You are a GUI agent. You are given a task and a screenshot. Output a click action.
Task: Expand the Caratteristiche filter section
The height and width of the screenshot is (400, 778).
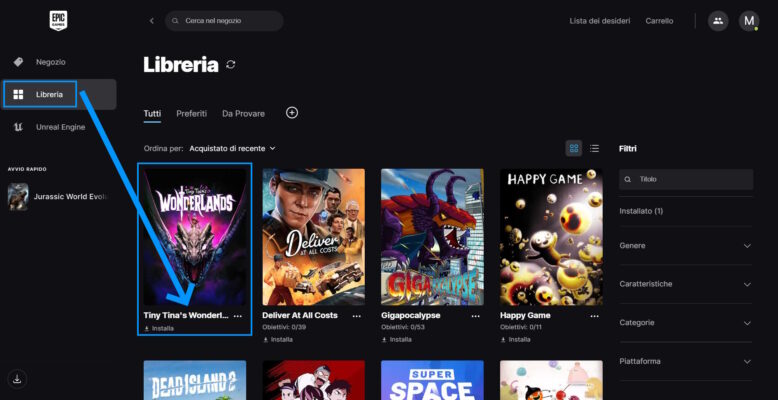point(685,284)
